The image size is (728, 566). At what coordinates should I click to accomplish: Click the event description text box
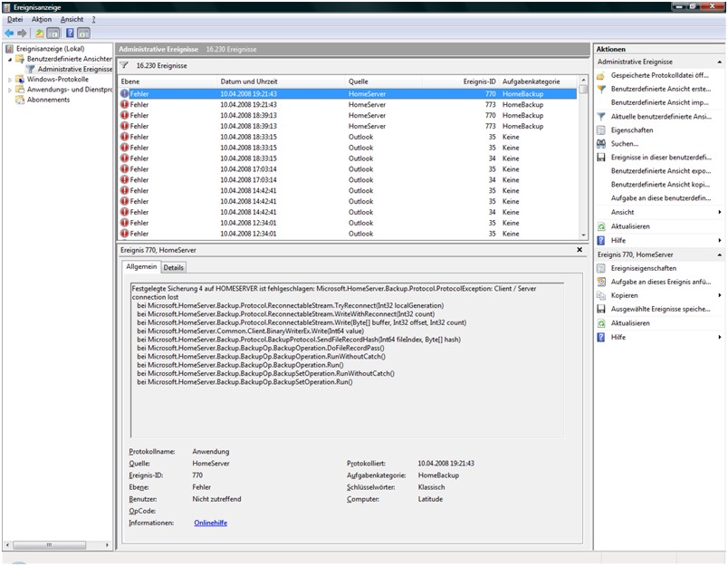(x=348, y=360)
